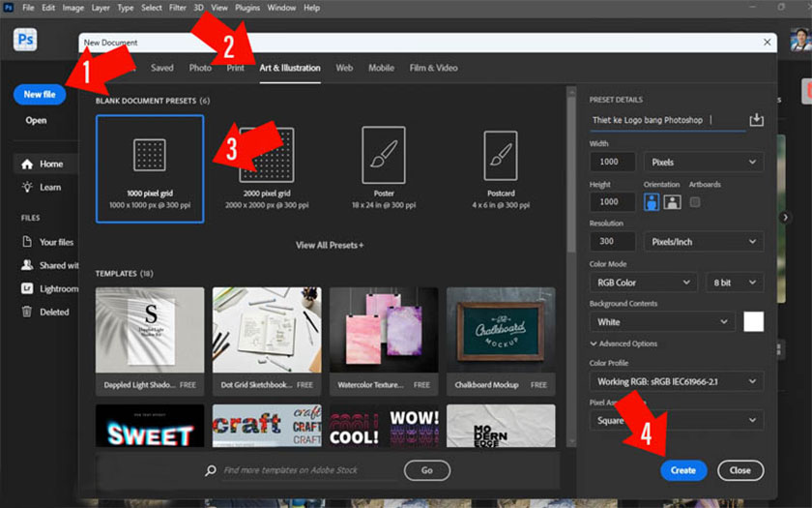Open the 8 bit depth dropdown
The width and height of the screenshot is (812, 508).
point(735,283)
